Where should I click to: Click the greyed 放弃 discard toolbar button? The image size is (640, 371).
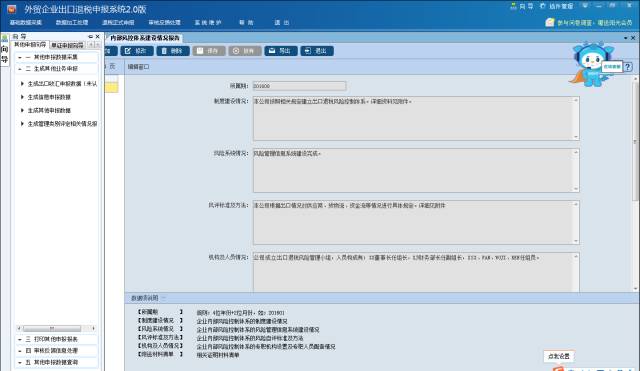(x=245, y=51)
